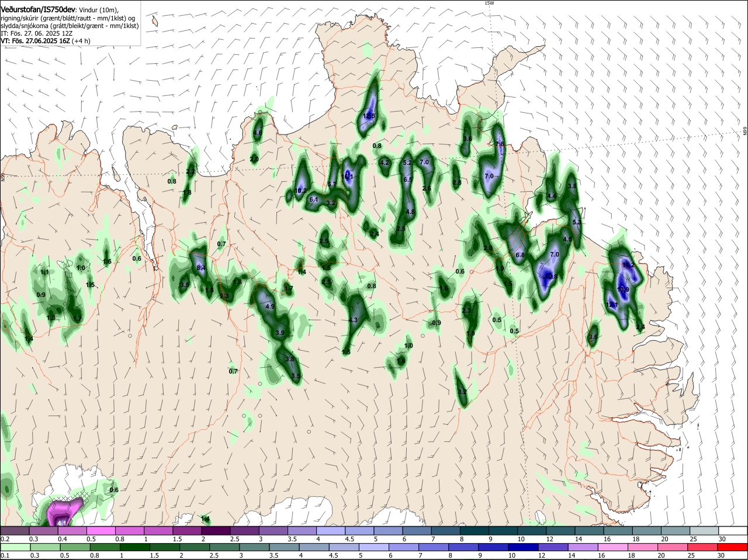The height and width of the screenshot is (560, 748).
Task: Click the 15W longitude label
Action: [490, 3]
